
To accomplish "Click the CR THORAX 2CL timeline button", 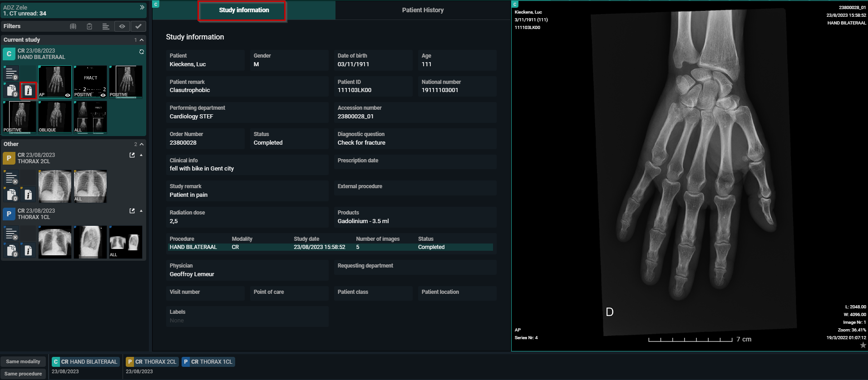I will (x=152, y=361).
